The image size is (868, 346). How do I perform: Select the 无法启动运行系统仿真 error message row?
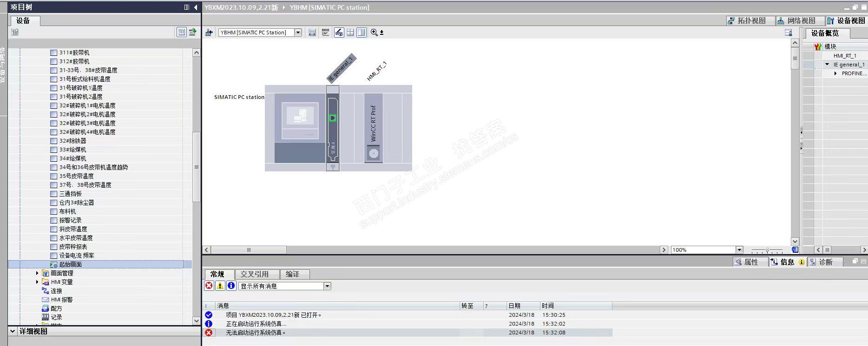point(408,333)
